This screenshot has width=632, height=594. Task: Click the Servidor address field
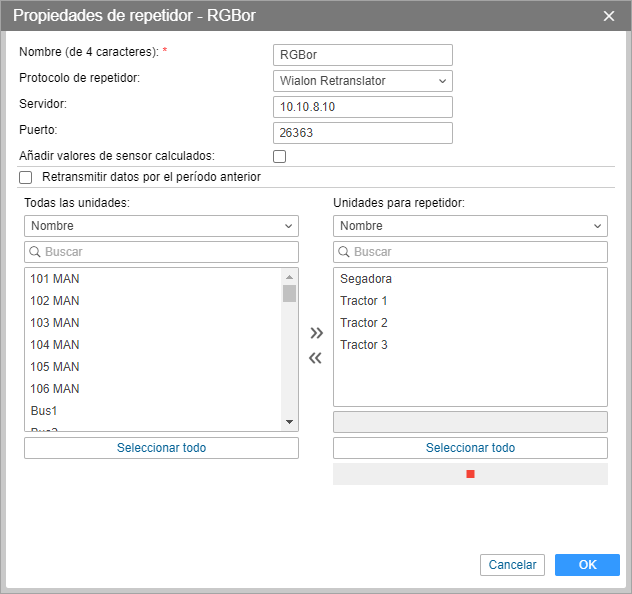362,107
